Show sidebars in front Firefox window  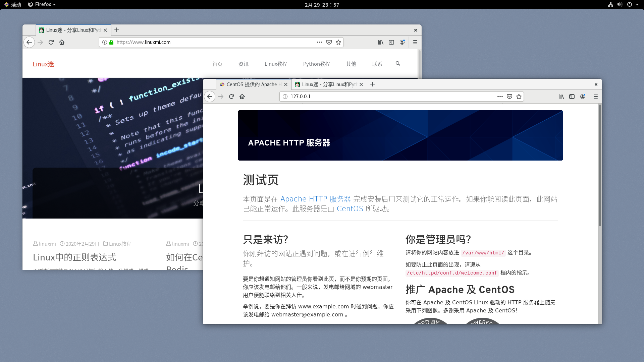(x=572, y=97)
